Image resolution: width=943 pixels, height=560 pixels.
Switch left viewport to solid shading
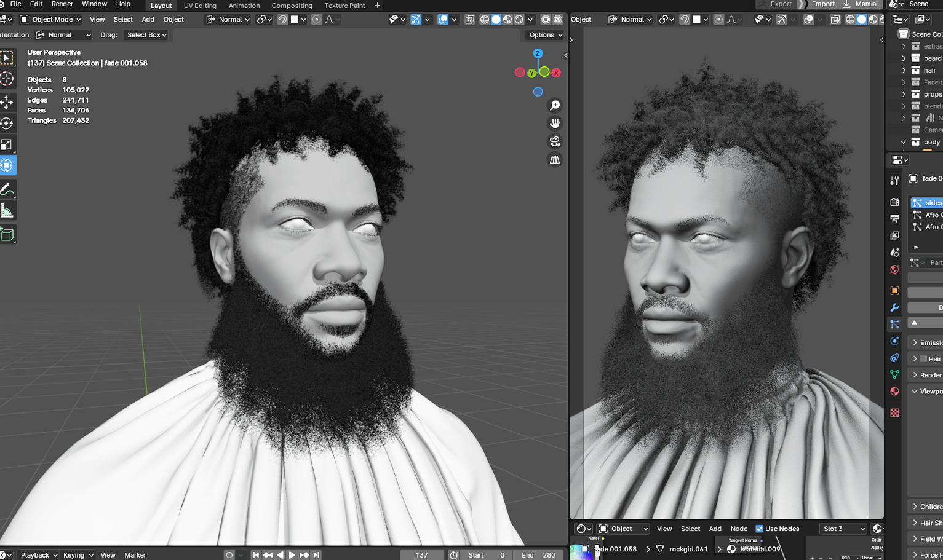(x=496, y=20)
